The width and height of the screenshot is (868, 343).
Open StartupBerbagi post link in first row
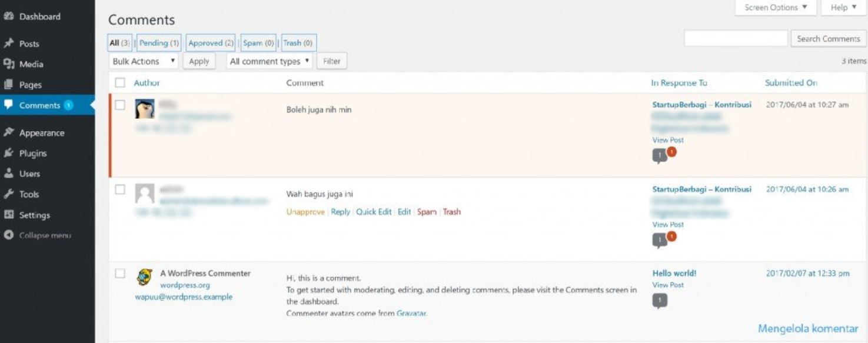click(702, 105)
